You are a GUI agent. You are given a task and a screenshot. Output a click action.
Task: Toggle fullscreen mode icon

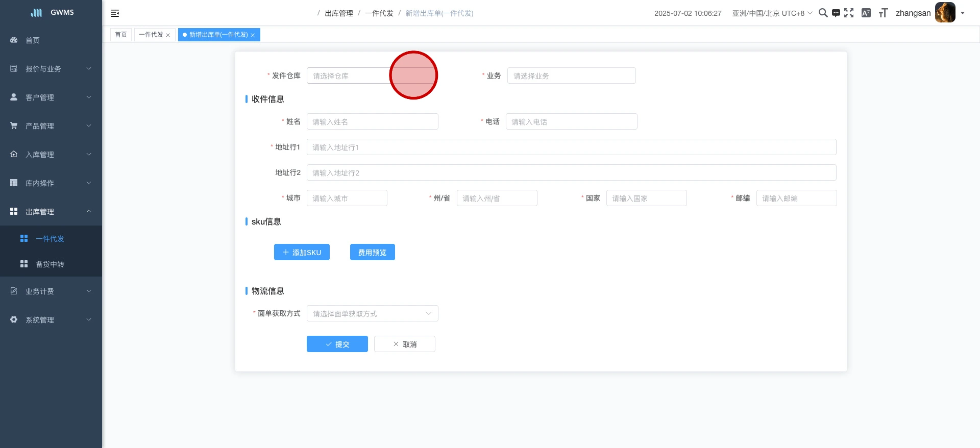click(x=849, y=13)
